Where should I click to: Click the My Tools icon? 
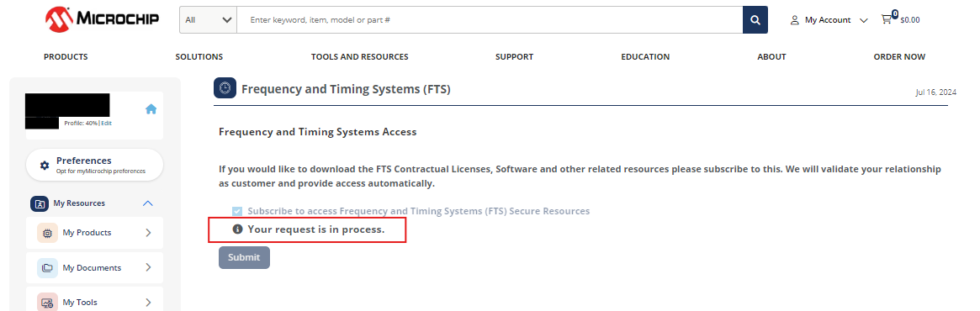click(x=47, y=303)
